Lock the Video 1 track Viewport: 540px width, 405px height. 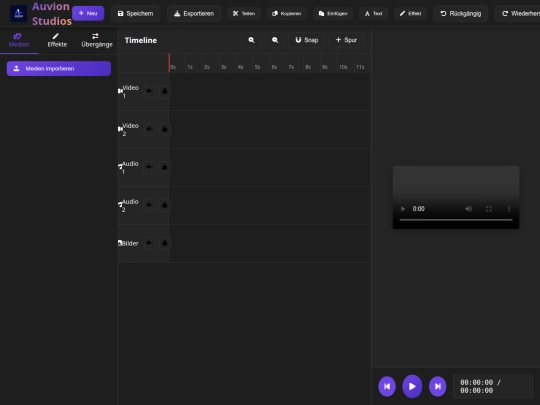165,91
